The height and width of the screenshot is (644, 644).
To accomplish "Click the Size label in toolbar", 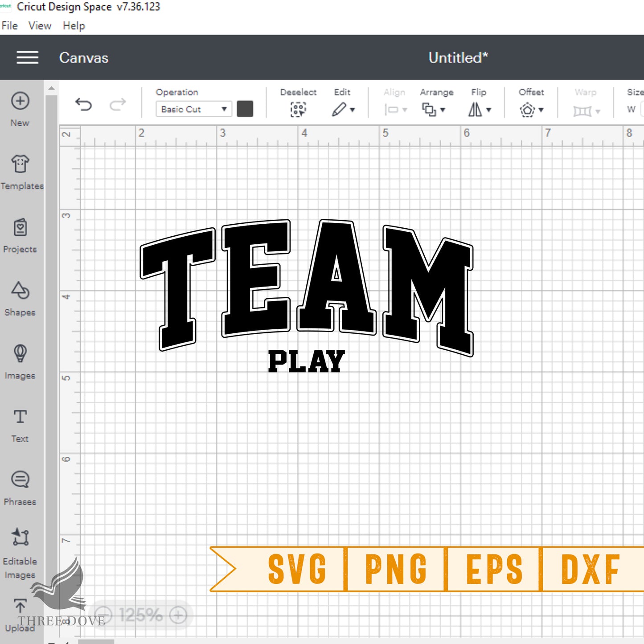I will tap(635, 92).
